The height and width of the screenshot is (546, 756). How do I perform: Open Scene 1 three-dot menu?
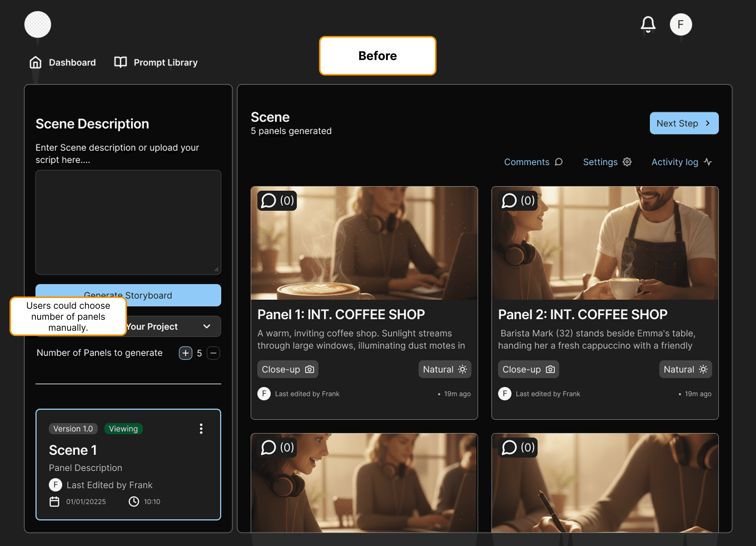[x=201, y=429]
